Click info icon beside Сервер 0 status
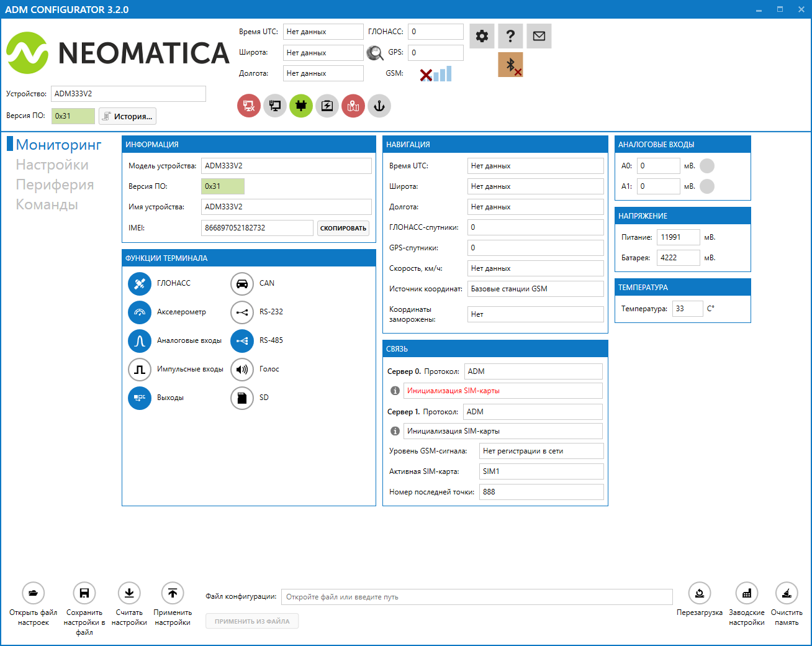The height and width of the screenshot is (646, 812). tap(395, 391)
